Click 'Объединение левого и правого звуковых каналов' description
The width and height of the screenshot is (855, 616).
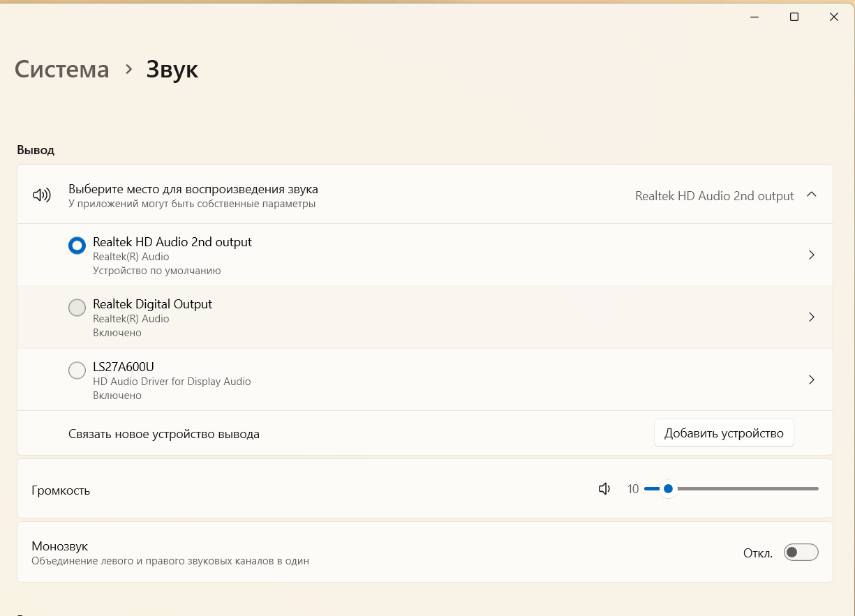pos(170,561)
